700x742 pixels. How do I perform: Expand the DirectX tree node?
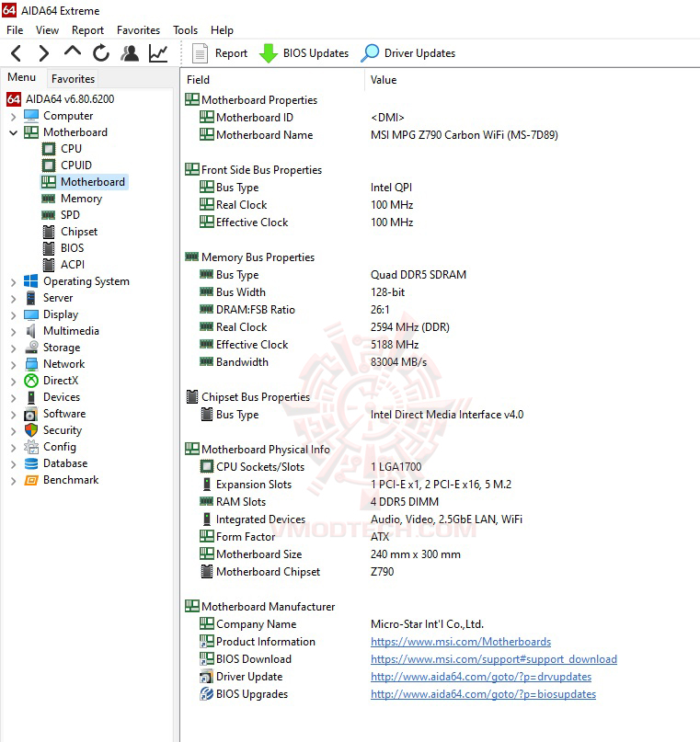click(13, 382)
